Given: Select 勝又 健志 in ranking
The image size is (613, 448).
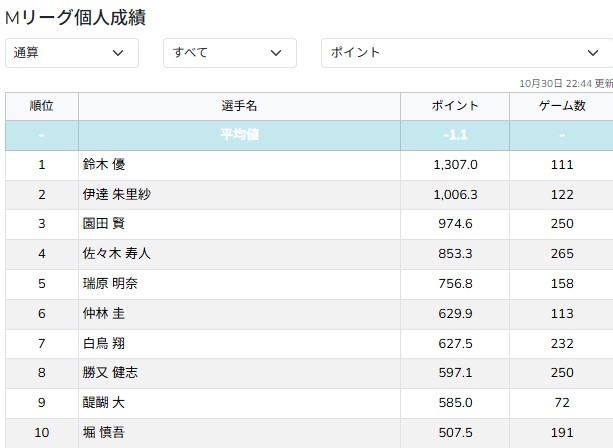Looking at the screenshot, I should tap(110, 373).
